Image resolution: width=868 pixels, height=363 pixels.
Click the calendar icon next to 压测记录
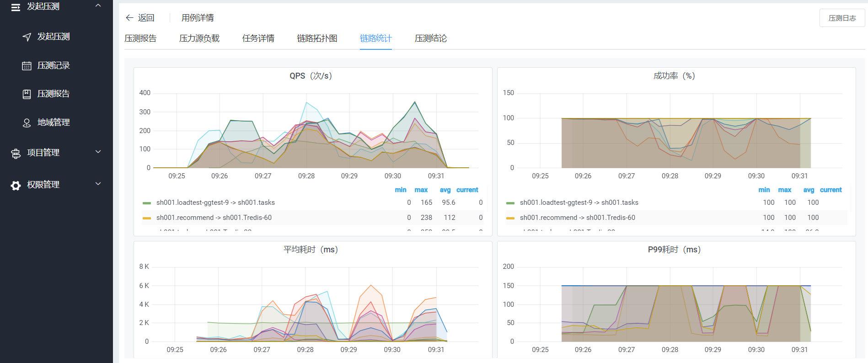(27, 66)
